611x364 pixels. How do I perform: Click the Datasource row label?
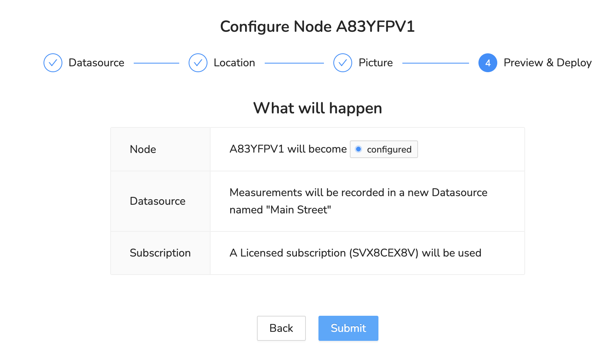click(157, 201)
